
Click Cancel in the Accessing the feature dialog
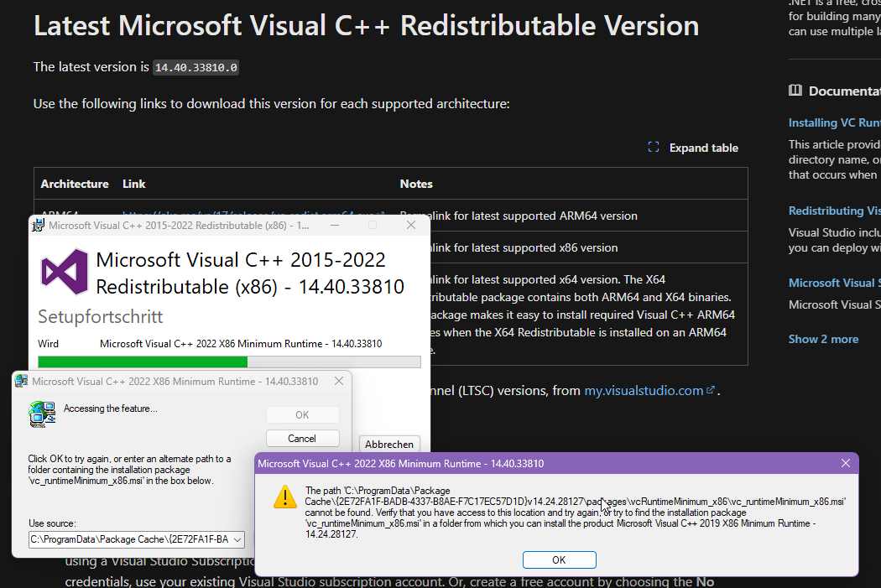click(x=302, y=439)
